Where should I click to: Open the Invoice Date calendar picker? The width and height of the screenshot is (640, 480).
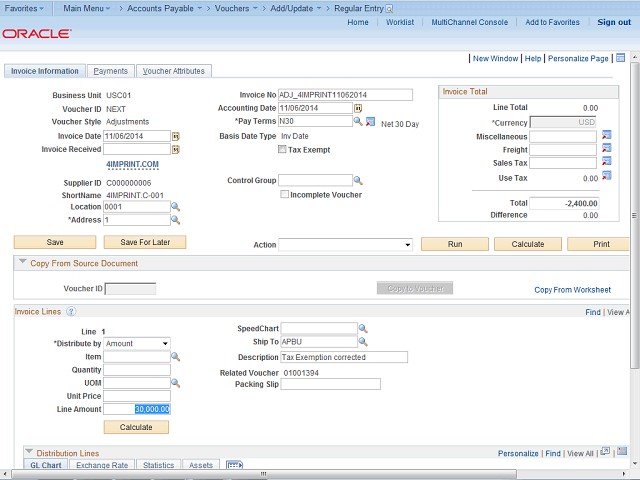[x=175, y=136]
